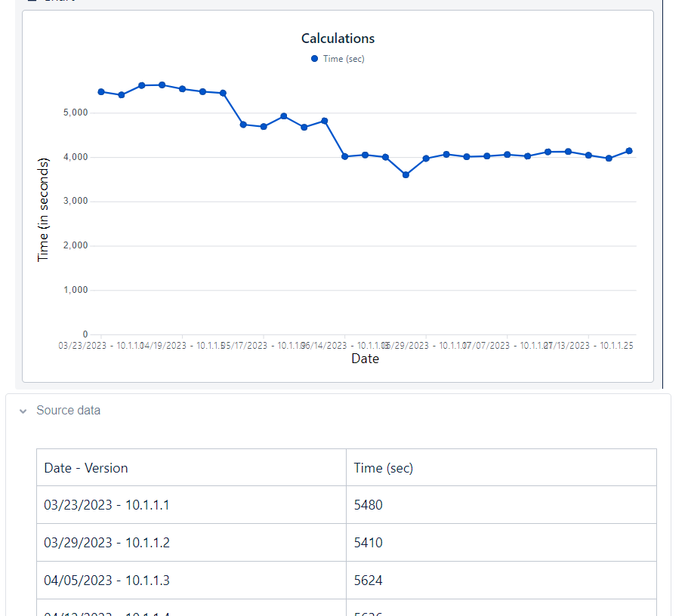Click the 0 y-axis label
This screenshot has height=616, width=688.
[x=85, y=334]
